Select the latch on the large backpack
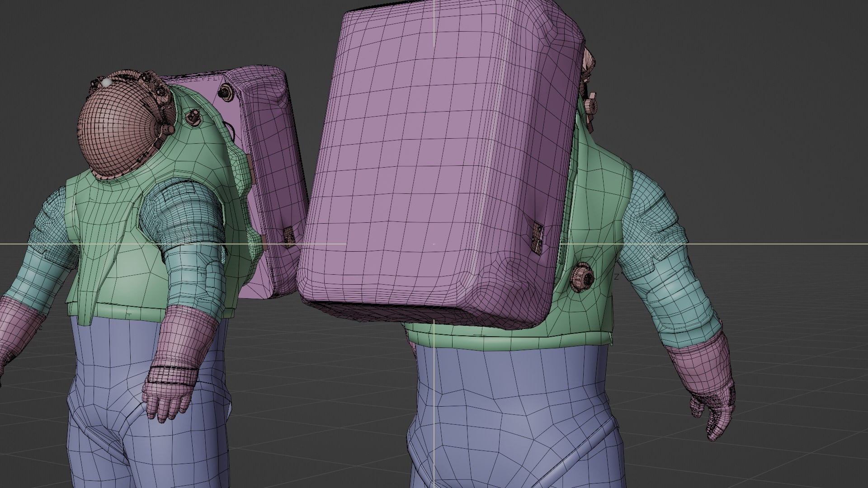 pyautogui.click(x=537, y=237)
